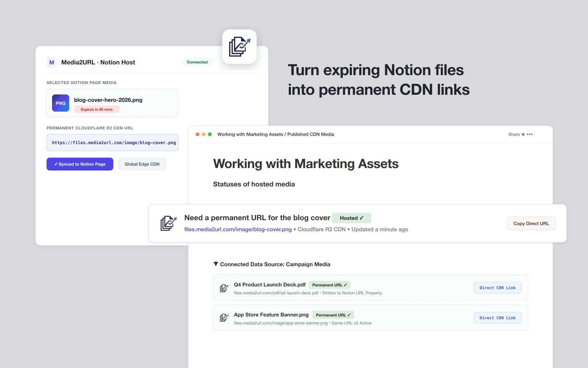This screenshot has width=588, height=368.
Task: Select the blog-cover-hero-2026.png file name
Action: 108,100
